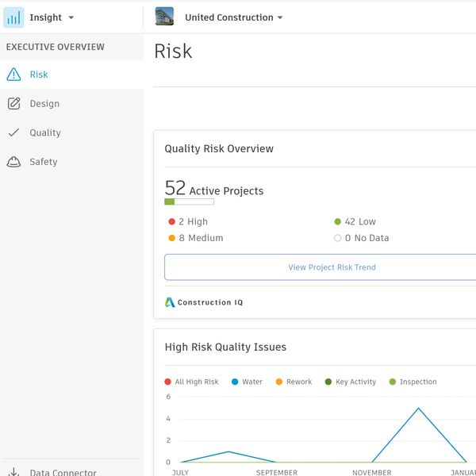Click the Risk warning triangle icon

[13, 75]
